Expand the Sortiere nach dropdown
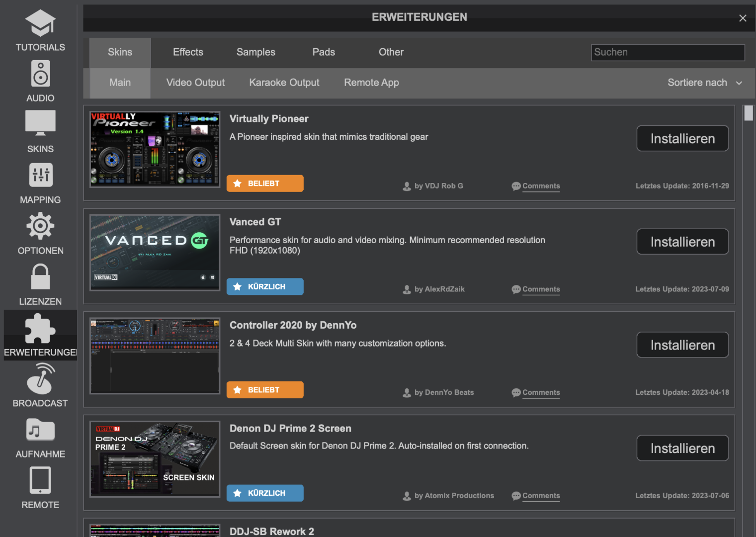Screen dimensions: 756x537 [x=705, y=83]
